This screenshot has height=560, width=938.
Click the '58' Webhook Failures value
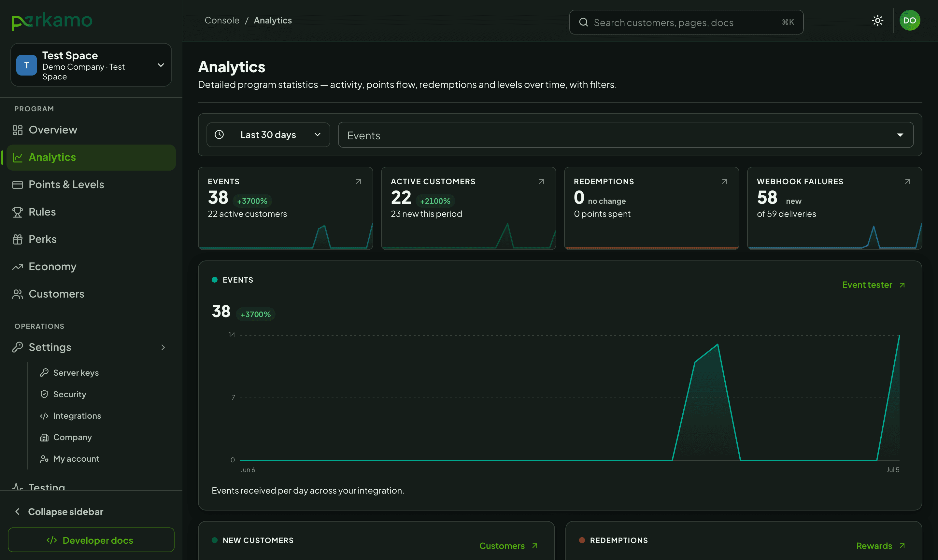tap(767, 197)
